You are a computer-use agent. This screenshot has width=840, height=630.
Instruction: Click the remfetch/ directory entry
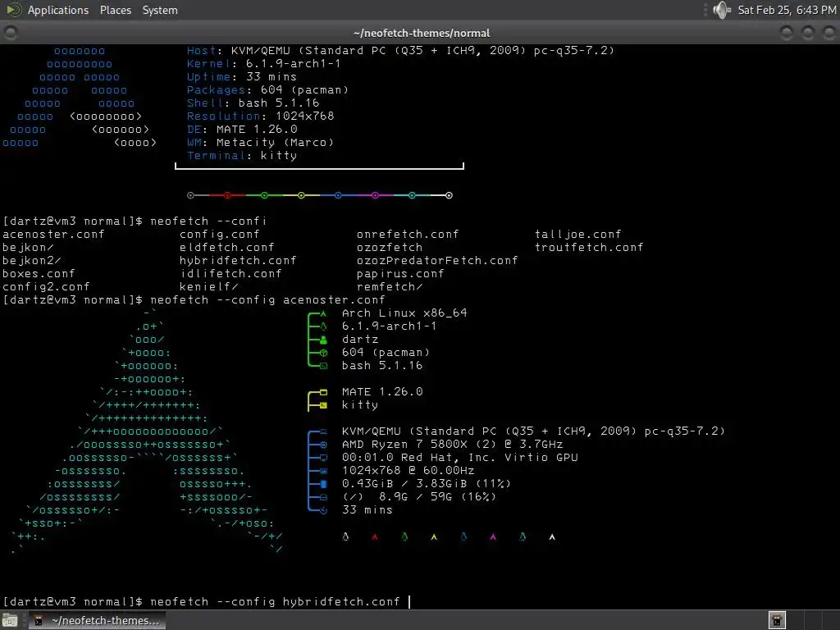(x=390, y=286)
